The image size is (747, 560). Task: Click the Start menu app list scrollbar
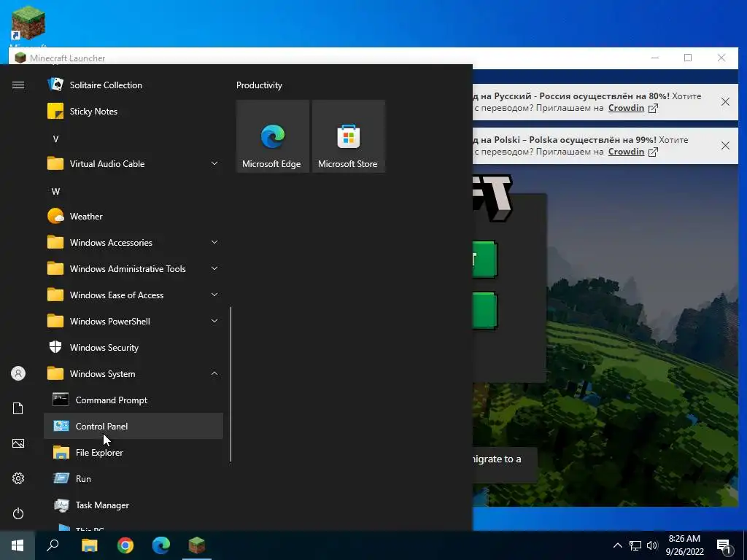(x=231, y=384)
